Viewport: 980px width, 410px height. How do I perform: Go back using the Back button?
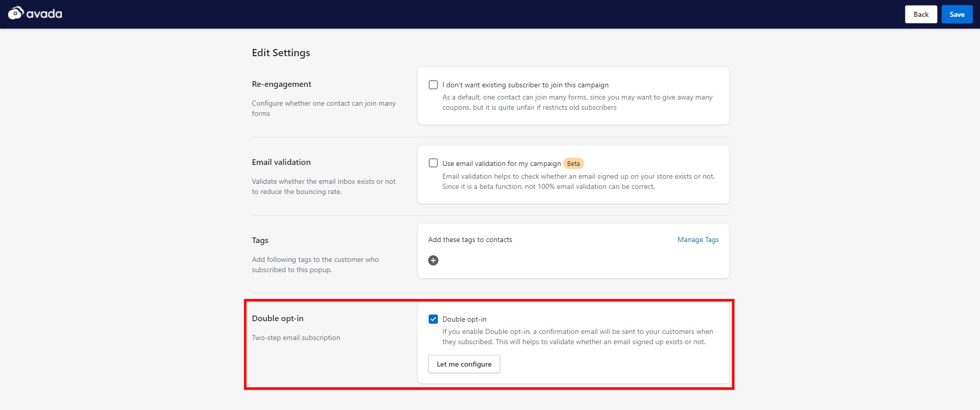coord(921,14)
